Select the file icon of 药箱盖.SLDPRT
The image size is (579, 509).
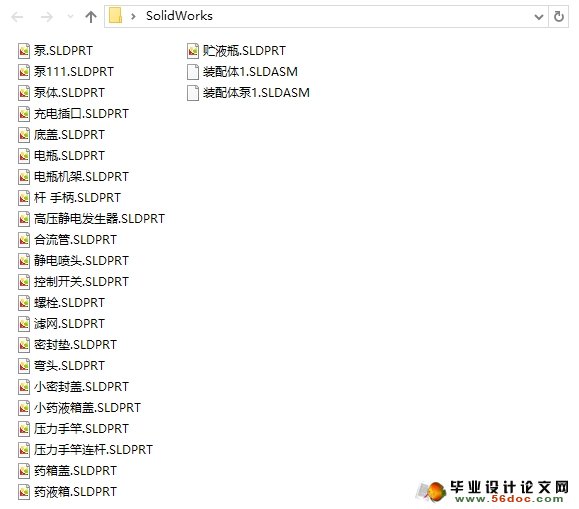[x=24, y=472]
